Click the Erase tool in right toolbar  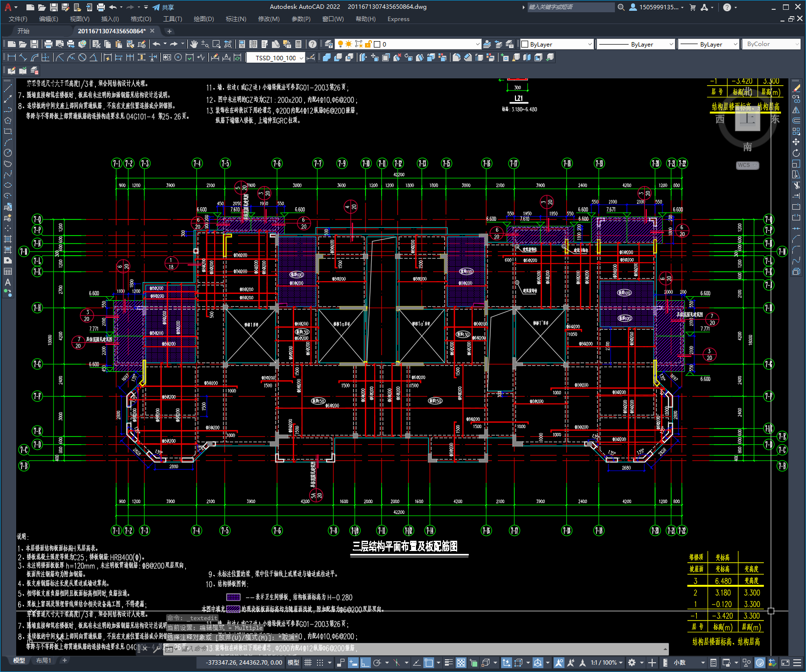coord(796,88)
